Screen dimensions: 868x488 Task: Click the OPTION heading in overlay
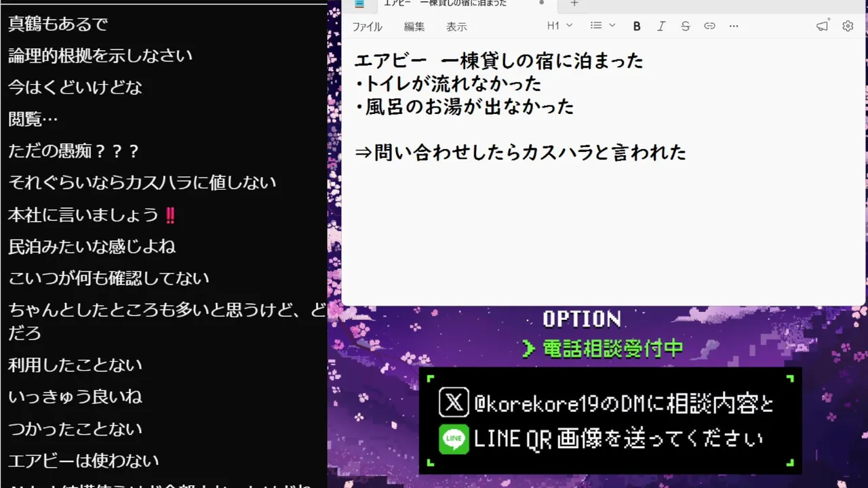(583, 319)
